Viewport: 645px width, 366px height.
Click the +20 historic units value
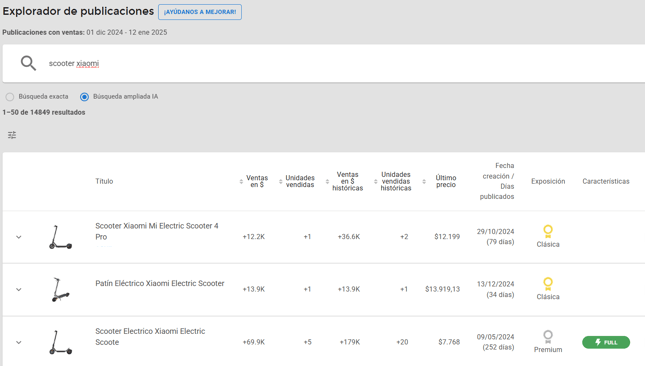click(x=402, y=342)
